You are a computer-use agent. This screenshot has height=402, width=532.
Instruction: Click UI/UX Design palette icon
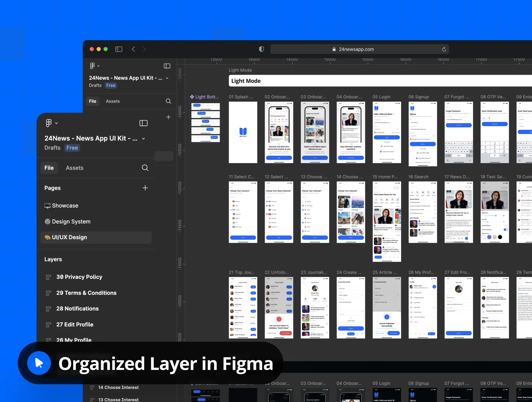(47, 237)
